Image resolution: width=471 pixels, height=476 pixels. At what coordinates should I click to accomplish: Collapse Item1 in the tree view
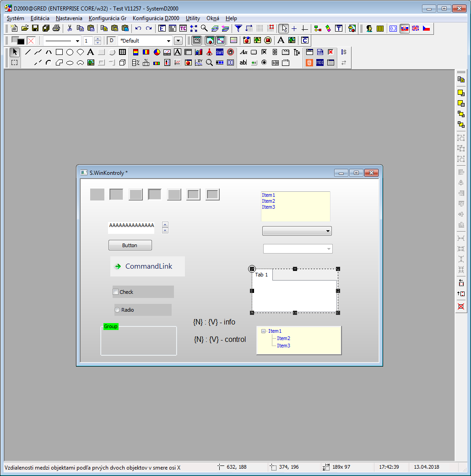pyautogui.click(x=264, y=331)
